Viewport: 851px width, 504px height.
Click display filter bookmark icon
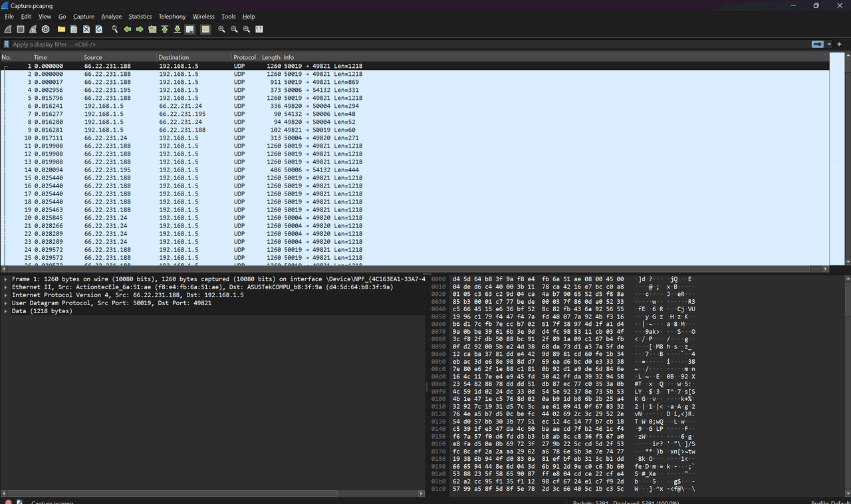click(x=6, y=45)
